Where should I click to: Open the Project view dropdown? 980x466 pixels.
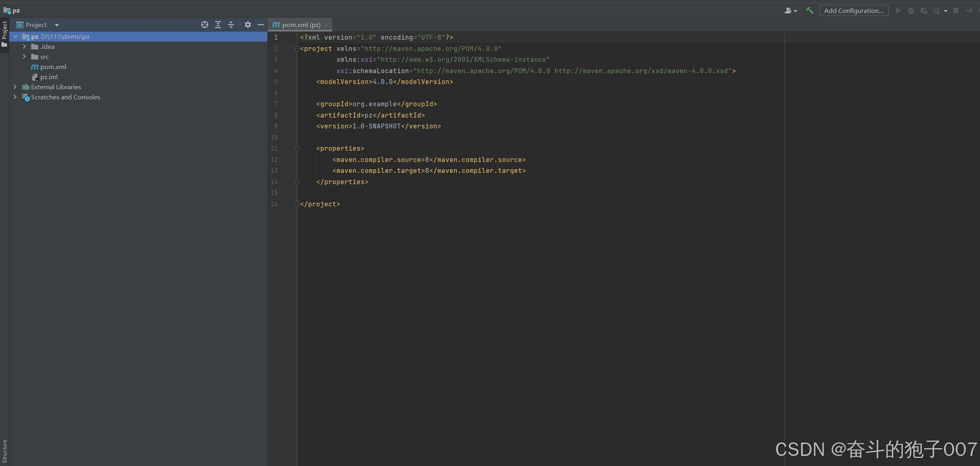[x=57, y=25]
